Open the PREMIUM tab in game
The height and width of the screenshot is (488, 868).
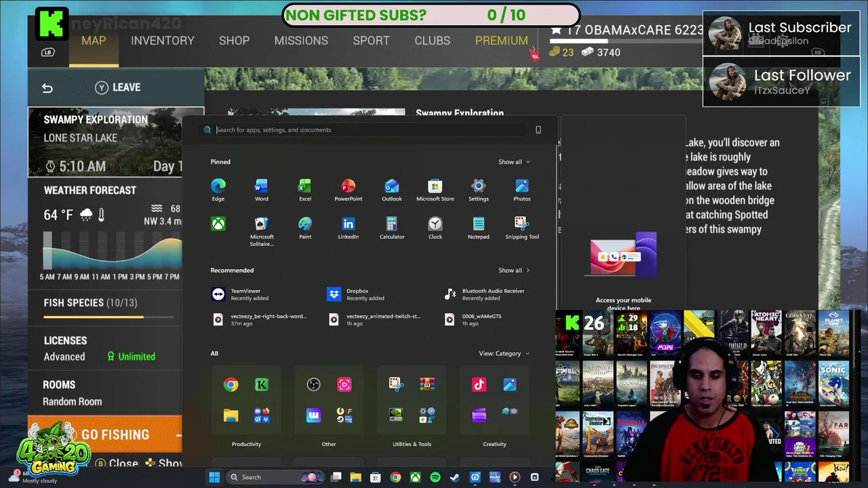(x=501, y=41)
